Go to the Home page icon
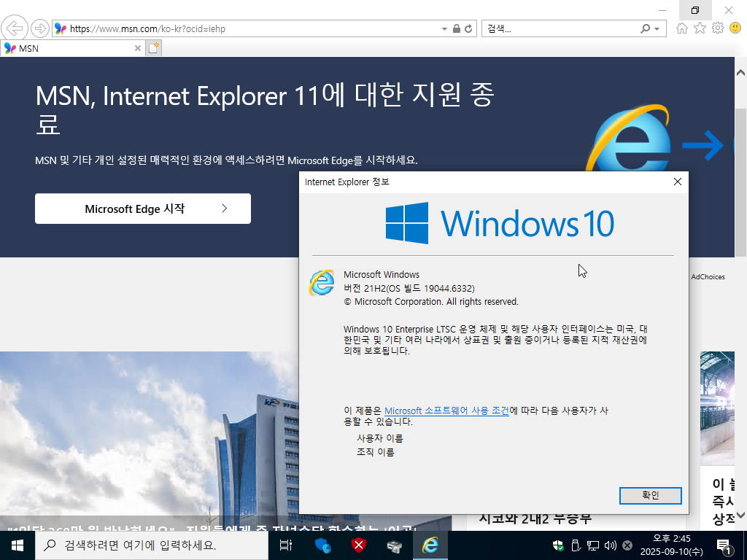Viewport: 747px width, 560px height. coord(682,28)
